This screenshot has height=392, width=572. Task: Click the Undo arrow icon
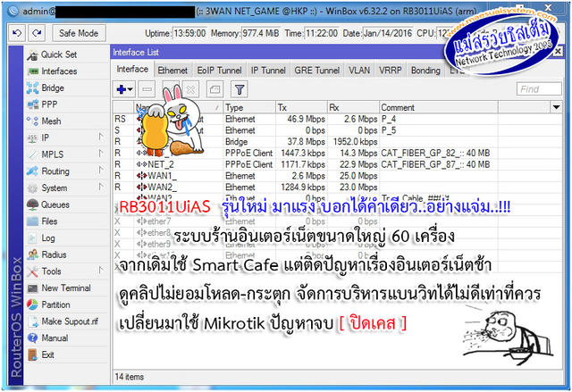pyautogui.click(x=17, y=33)
